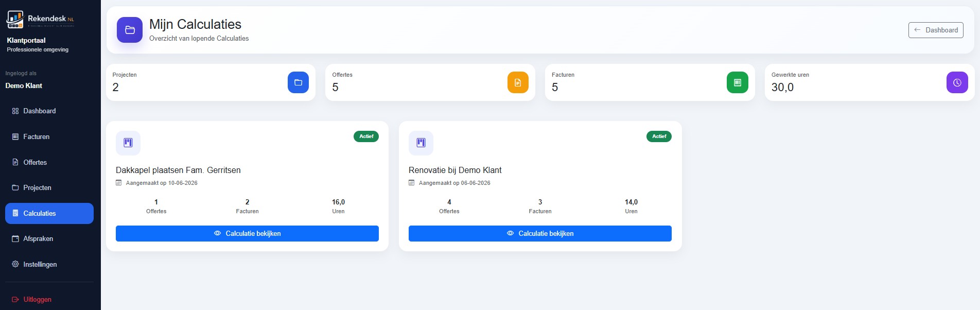Image resolution: width=980 pixels, height=310 pixels.
Task: Open Afspraken from the sidebar
Action: pyautogui.click(x=49, y=239)
